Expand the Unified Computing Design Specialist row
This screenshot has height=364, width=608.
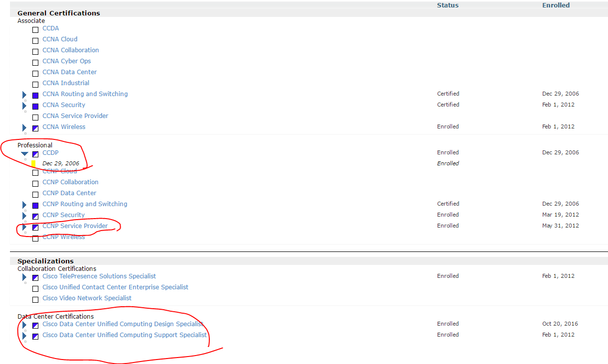coord(24,325)
